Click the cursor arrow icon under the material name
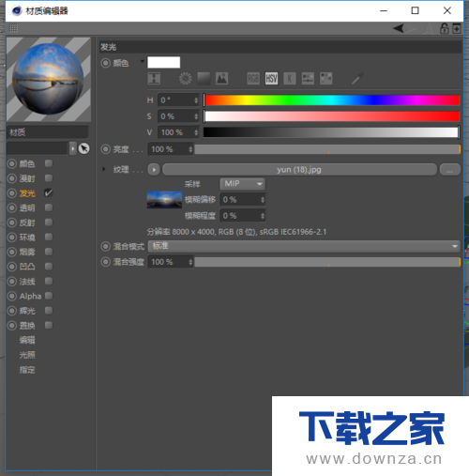This screenshot has width=469, height=476. (x=83, y=148)
